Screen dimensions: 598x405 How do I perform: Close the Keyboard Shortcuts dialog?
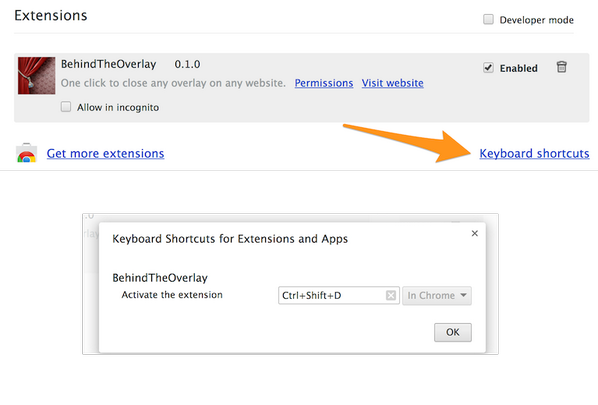click(474, 233)
